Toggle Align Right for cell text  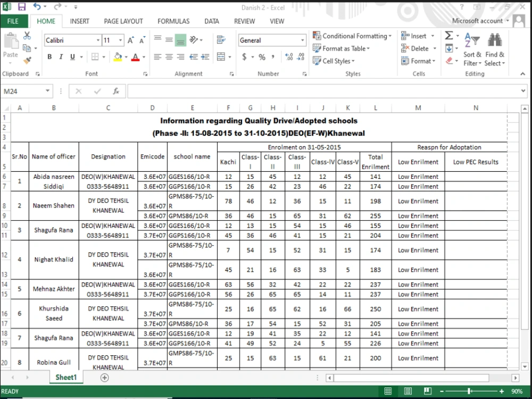click(180, 57)
